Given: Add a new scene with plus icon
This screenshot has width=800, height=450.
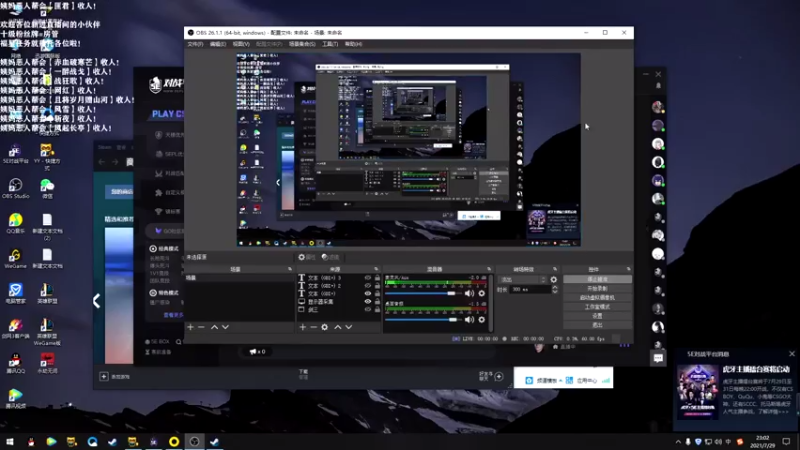Looking at the screenshot, I should [x=190, y=327].
